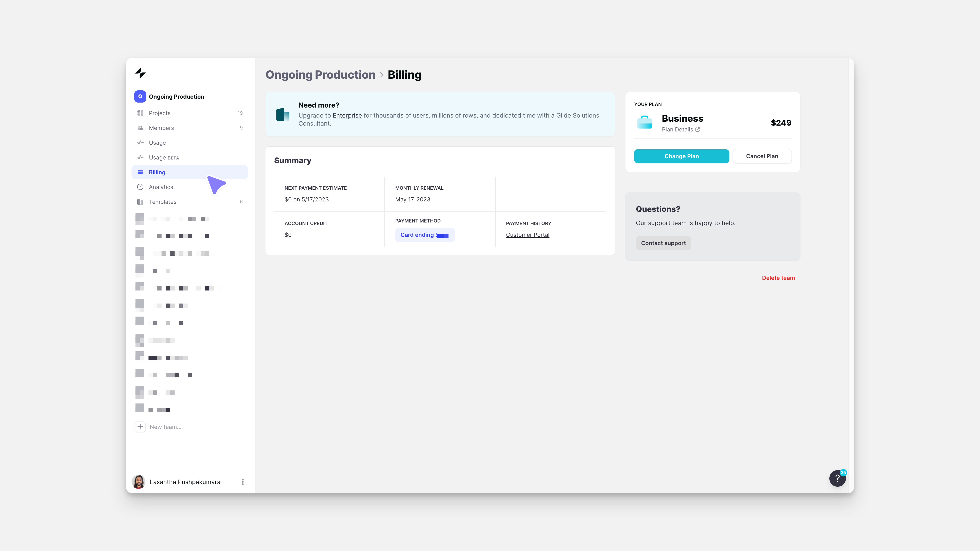
Task: Click the Billing credit card icon
Action: pos(140,172)
